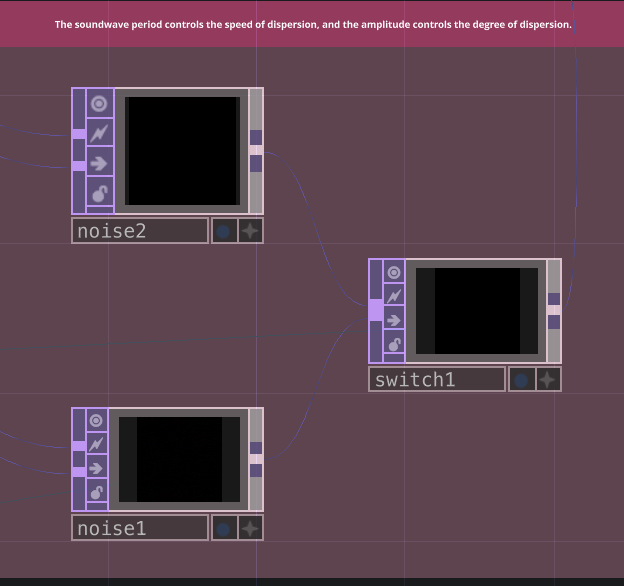Select the soundwave period annotation text
Screen dimensions: 624x586
(x=313, y=25)
